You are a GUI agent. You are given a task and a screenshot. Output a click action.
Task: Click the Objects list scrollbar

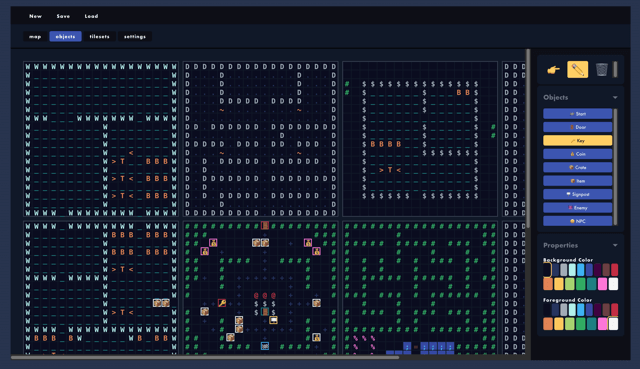click(x=616, y=167)
